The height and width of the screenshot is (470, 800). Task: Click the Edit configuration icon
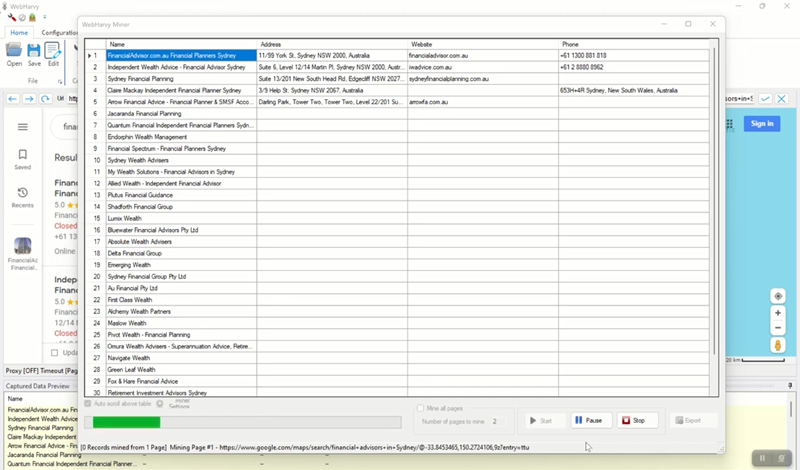point(53,53)
